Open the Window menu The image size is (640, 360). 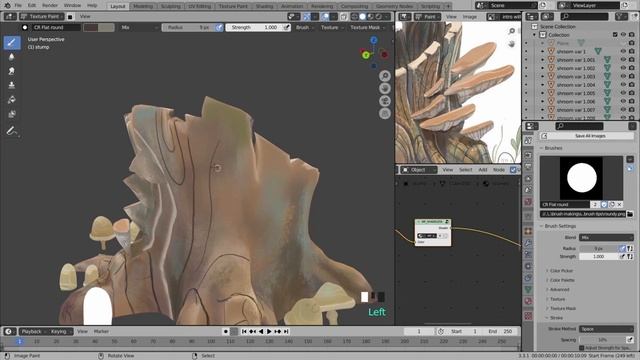coord(72,6)
